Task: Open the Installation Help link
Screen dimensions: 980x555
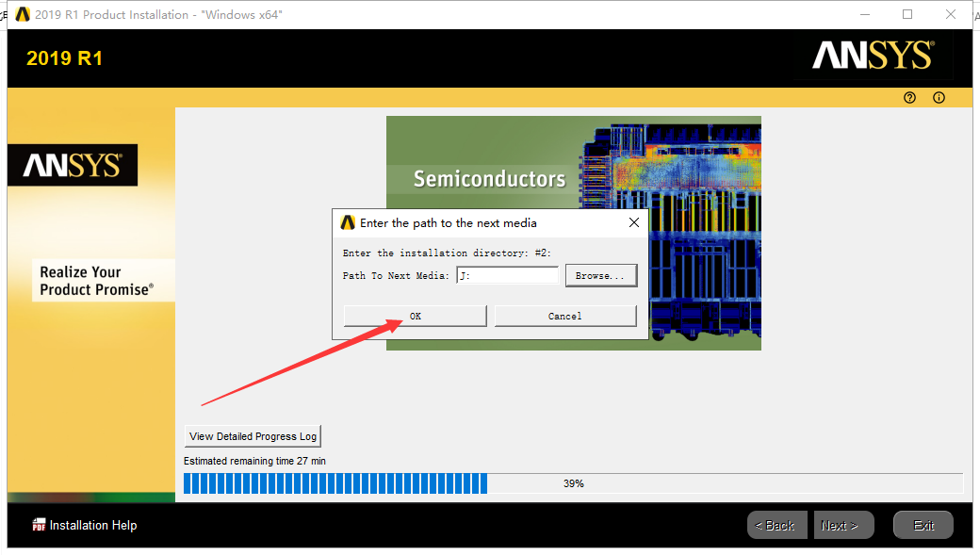Action: coord(93,525)
